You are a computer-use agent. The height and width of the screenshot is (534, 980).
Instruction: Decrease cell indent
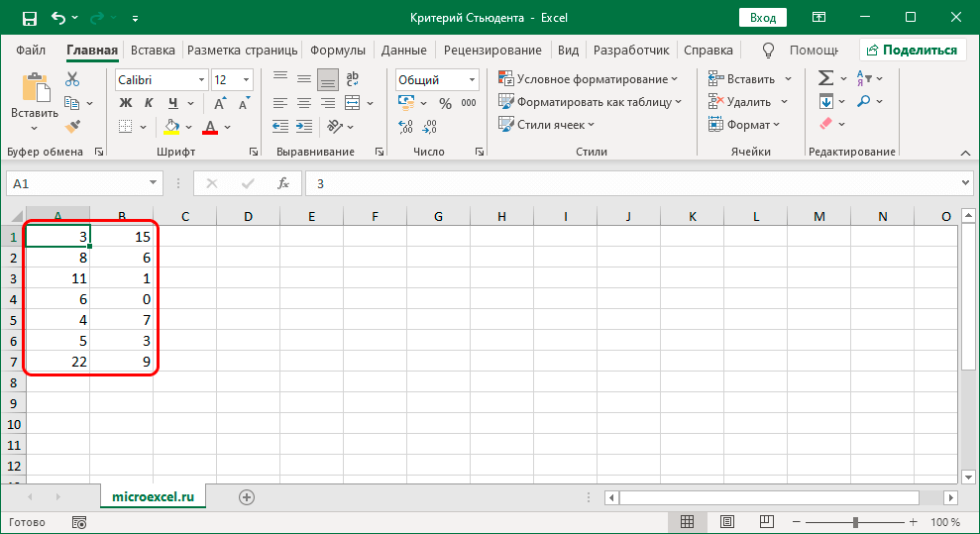tap(280, 126)
